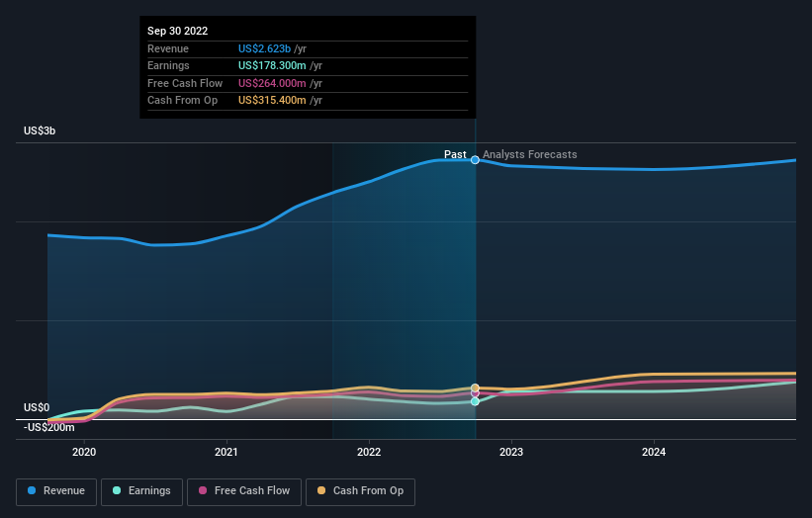
Task: Click the Cash From Op orange data point marker
Action: pos(475,388)
